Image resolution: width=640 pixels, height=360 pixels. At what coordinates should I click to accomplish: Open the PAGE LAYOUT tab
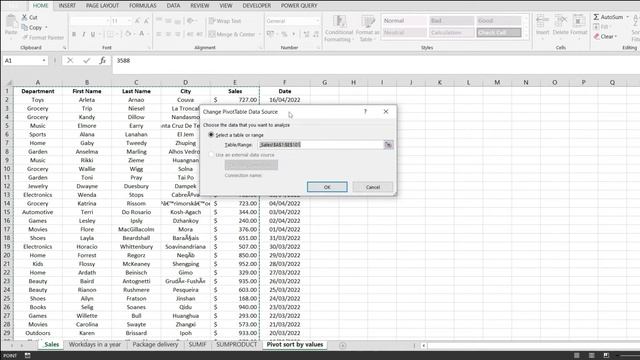click(x=102, y=6)
